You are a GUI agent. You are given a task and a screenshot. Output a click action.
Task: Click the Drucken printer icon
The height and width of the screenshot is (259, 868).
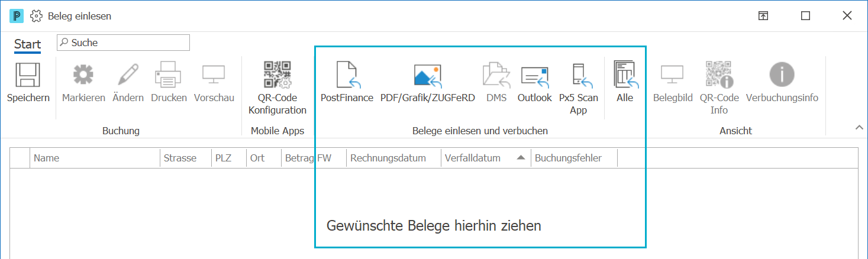coord(169,75)
